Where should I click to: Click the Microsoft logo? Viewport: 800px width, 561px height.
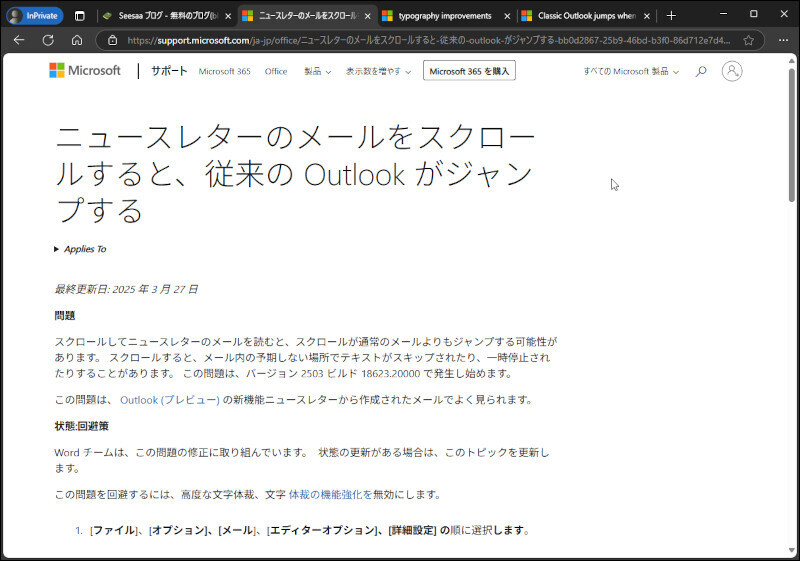[85, 70]
